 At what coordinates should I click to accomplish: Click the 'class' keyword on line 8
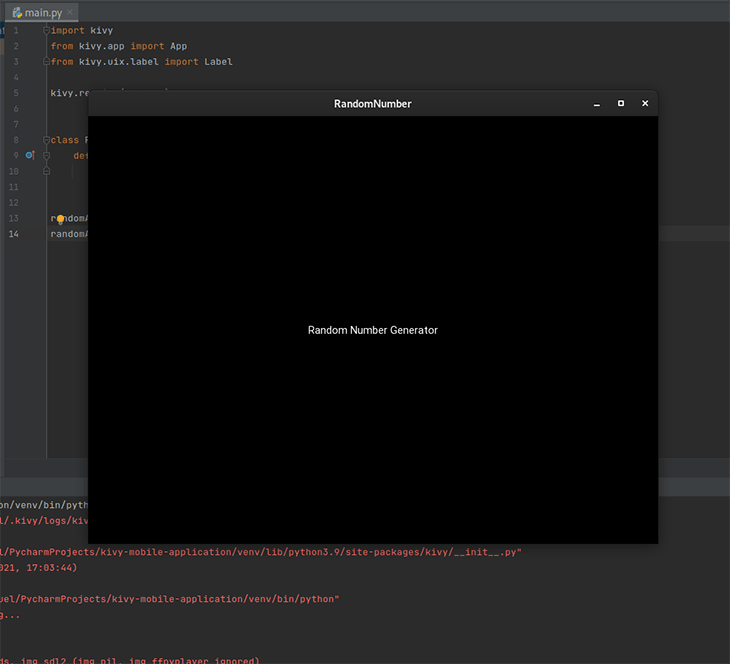click(x=65, y=140)
